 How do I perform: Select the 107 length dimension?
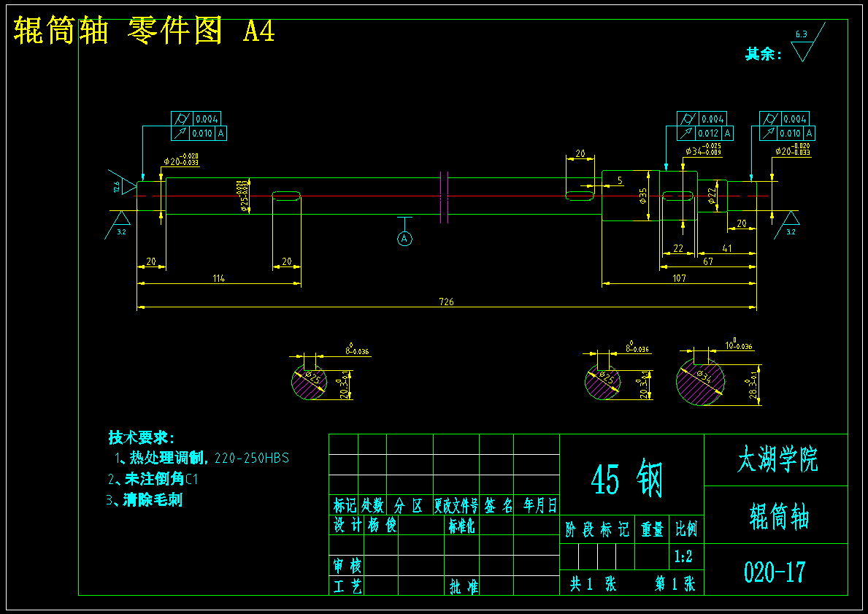[x=679, y=278]
